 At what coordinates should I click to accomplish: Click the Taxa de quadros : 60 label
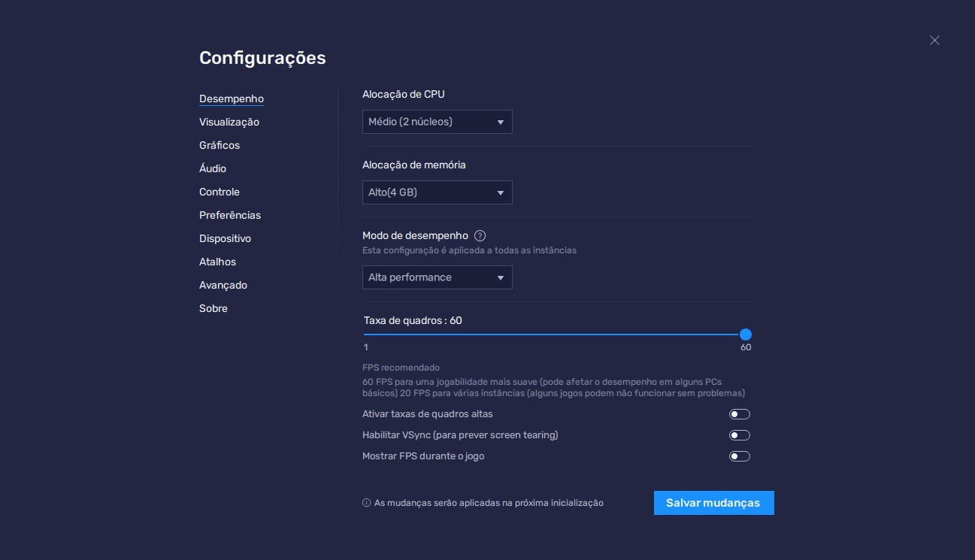click(413, 320)
